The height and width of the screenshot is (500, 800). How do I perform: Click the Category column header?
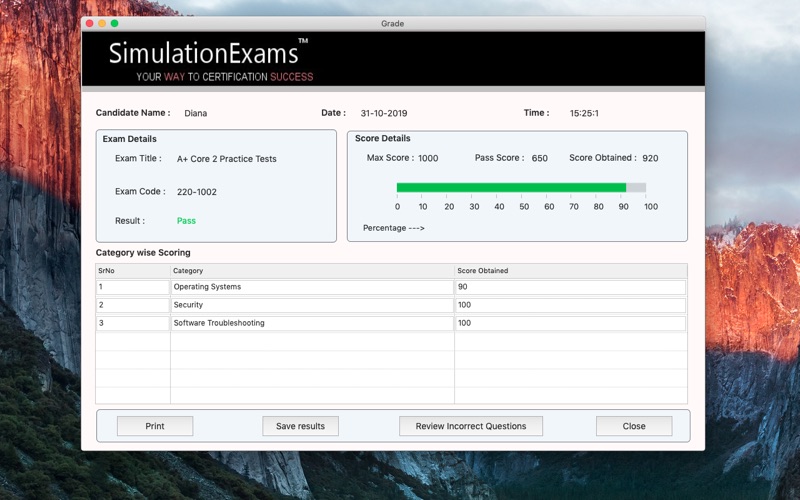(x=312, y=271)
